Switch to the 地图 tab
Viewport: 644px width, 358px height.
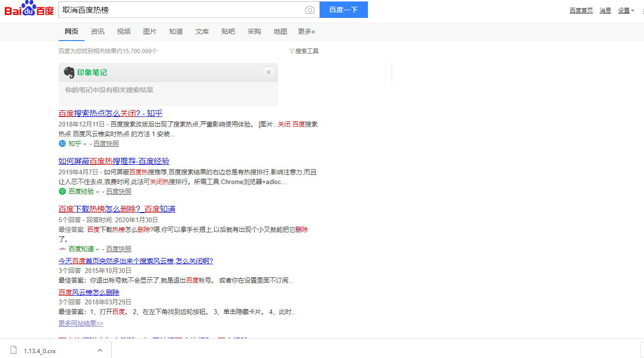(280, 31)
